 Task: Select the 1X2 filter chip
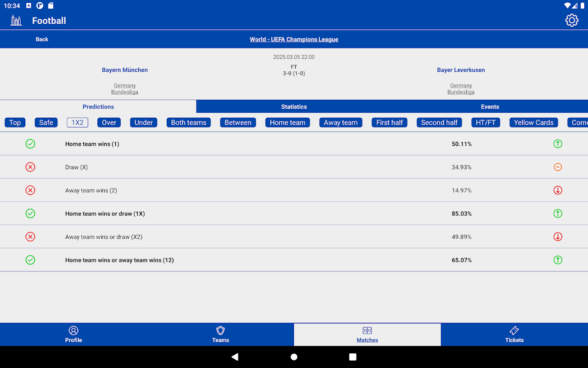pos(78,122)
